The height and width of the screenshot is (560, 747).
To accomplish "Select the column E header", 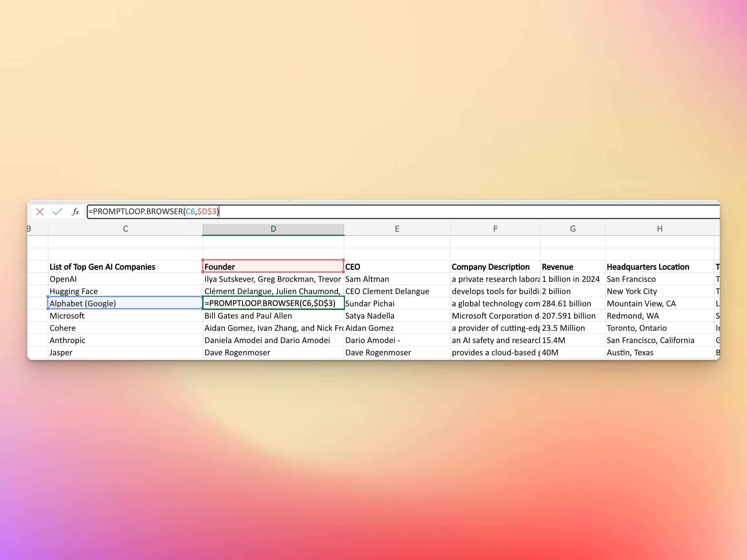I will 397,229.
